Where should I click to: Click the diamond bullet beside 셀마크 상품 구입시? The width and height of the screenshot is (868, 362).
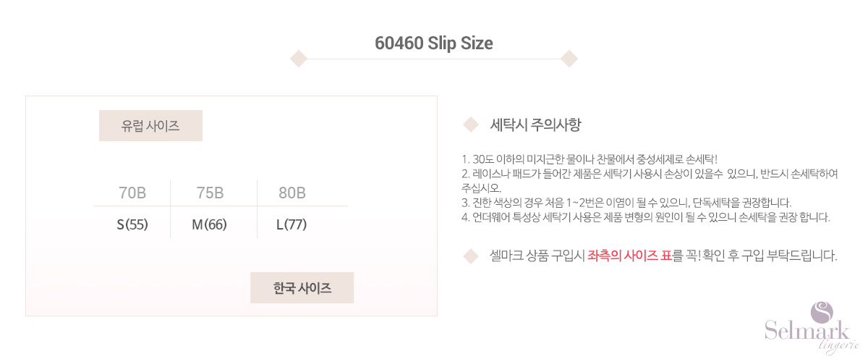(x=471, y=256)
